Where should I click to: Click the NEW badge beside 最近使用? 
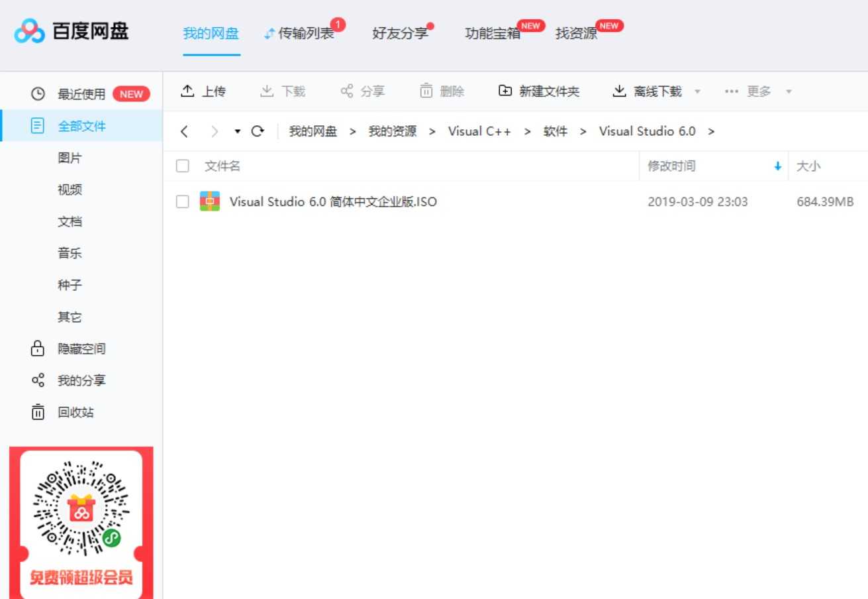[131, 94]
